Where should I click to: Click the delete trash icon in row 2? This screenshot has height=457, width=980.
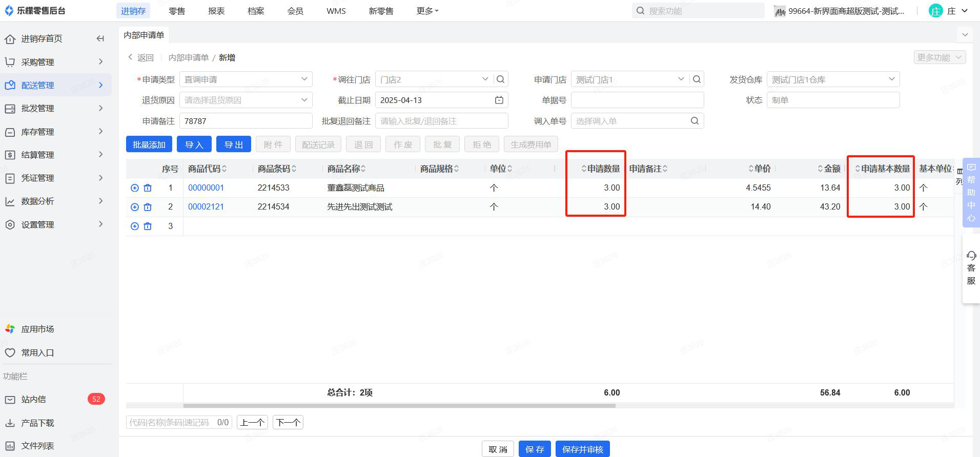(x=148, y=207)
